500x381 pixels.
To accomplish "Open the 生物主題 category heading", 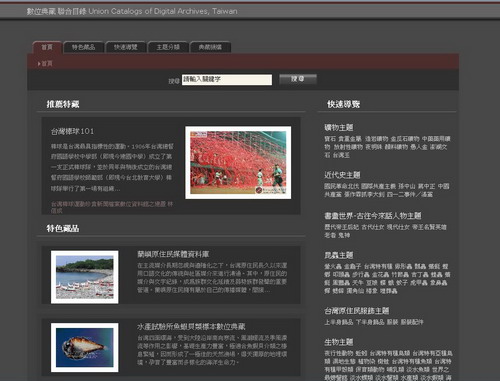I will click(339, 342).
